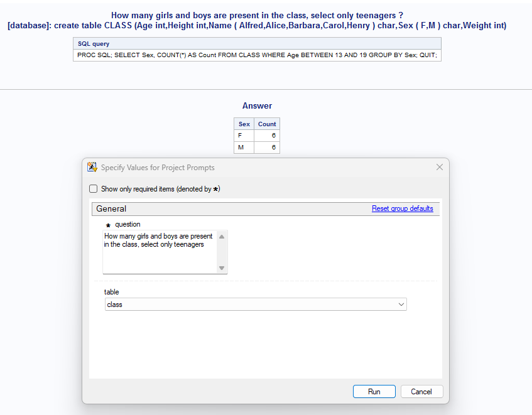Click the General section header
532x415 pixels.
click(x=113, y=208)
